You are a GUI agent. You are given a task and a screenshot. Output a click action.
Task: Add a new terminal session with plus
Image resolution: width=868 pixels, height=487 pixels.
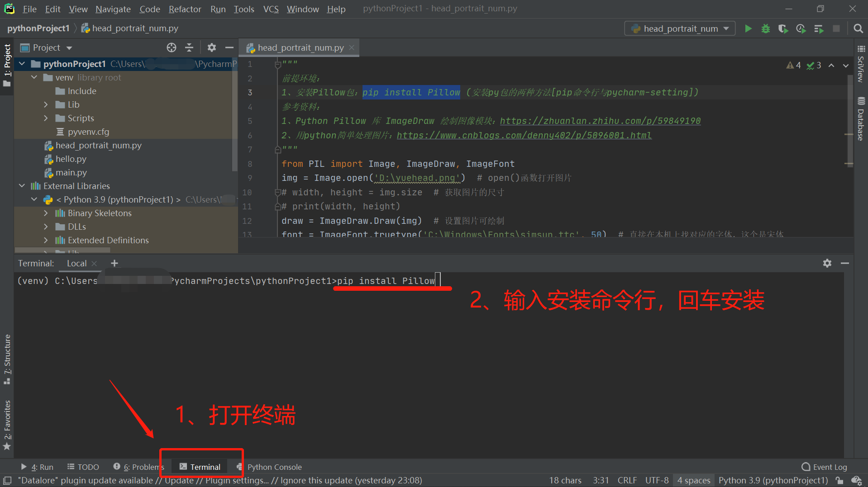tap(114, 263)
